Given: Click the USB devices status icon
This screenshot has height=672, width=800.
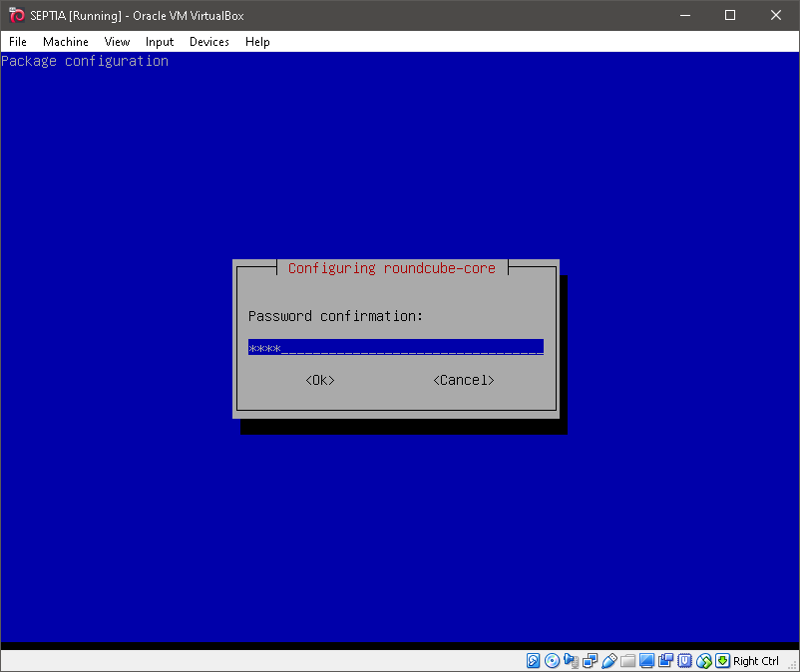Looking at the screenshot, I should (609, 661).
